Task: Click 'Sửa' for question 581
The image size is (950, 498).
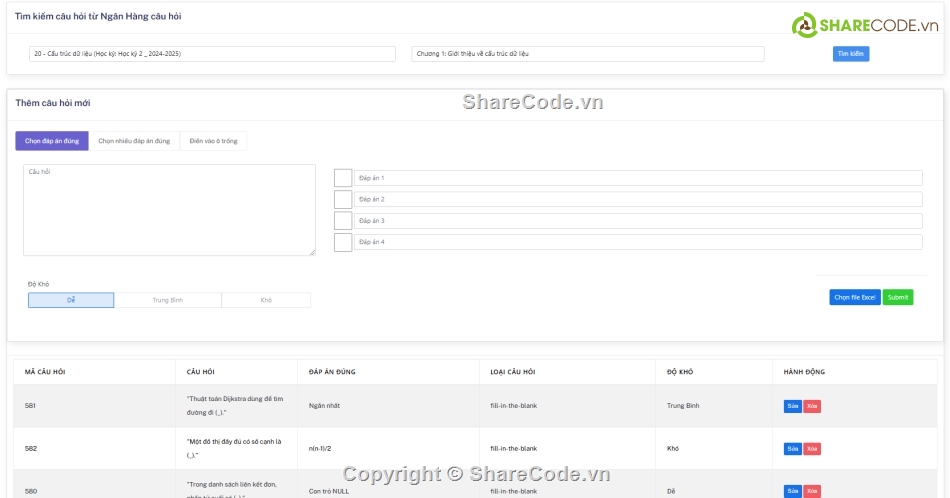Action: [x=792, y=406]
